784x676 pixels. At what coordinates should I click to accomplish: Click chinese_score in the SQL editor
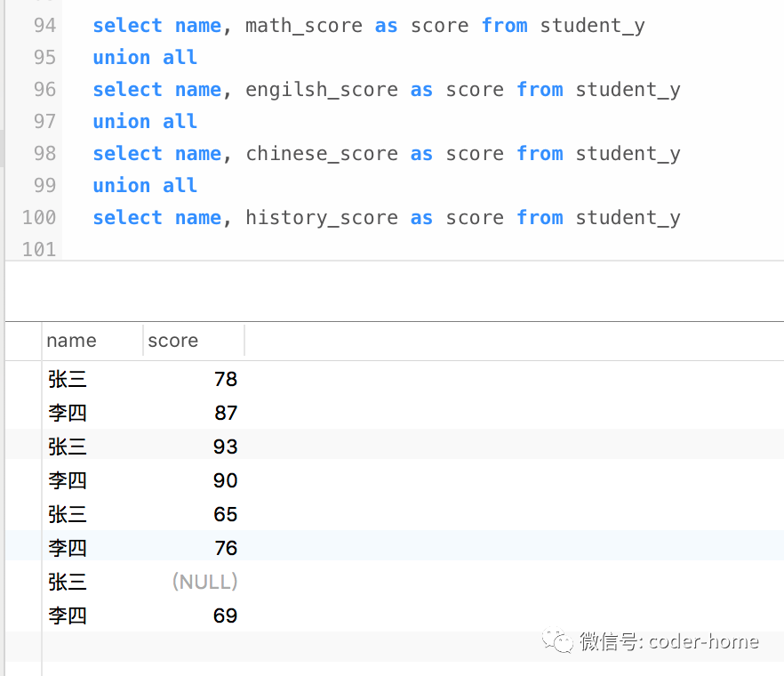click(322, 154)
